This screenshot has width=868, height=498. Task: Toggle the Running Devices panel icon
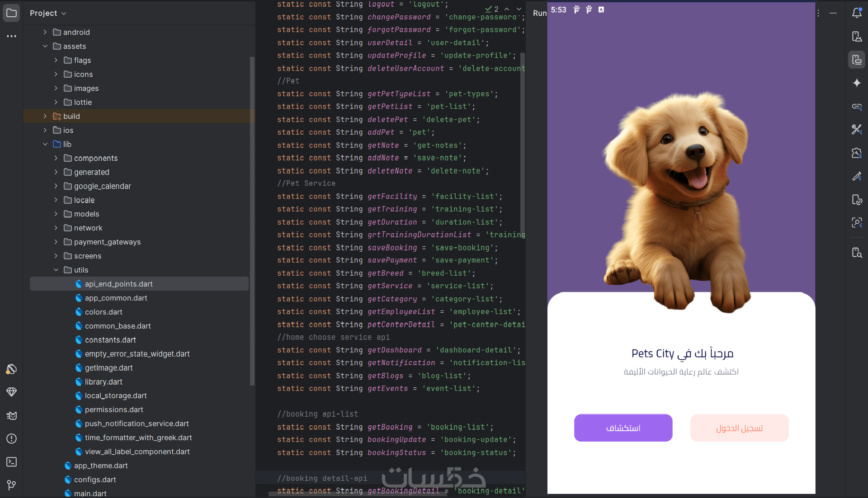click(x=856, y=60)
